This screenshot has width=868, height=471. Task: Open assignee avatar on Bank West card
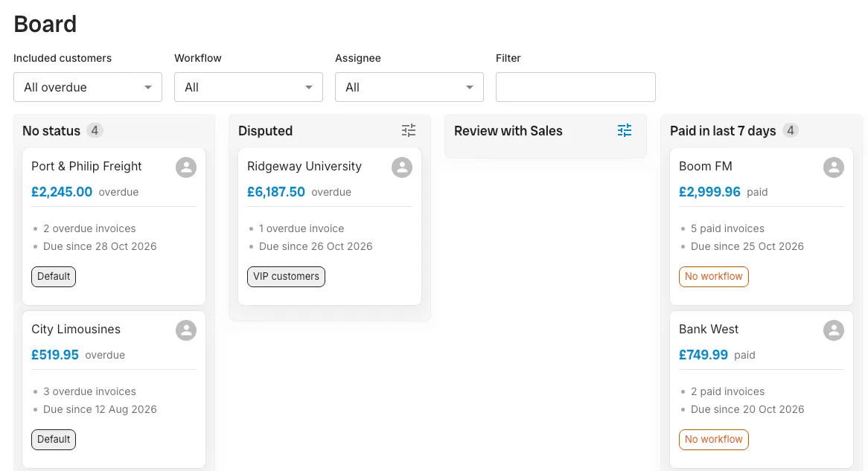(x=833, y=330)
